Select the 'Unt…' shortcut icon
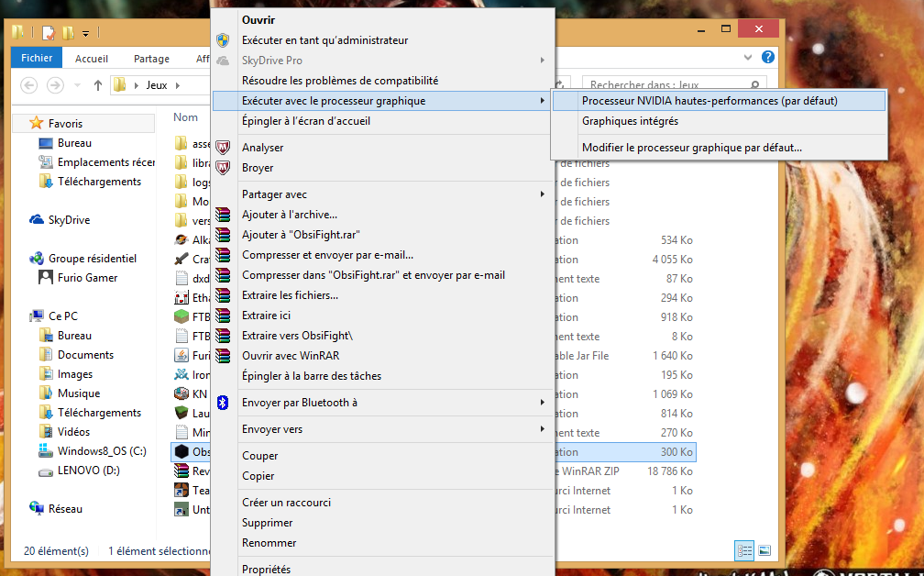Image resolution: width=924 pixels, height=576 pixels. click(181, 510)
